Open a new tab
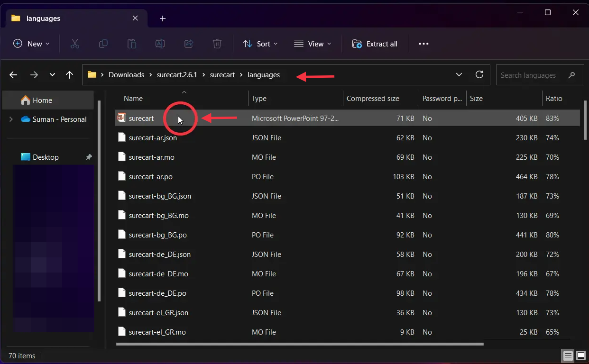 click(x=163, y=18)
